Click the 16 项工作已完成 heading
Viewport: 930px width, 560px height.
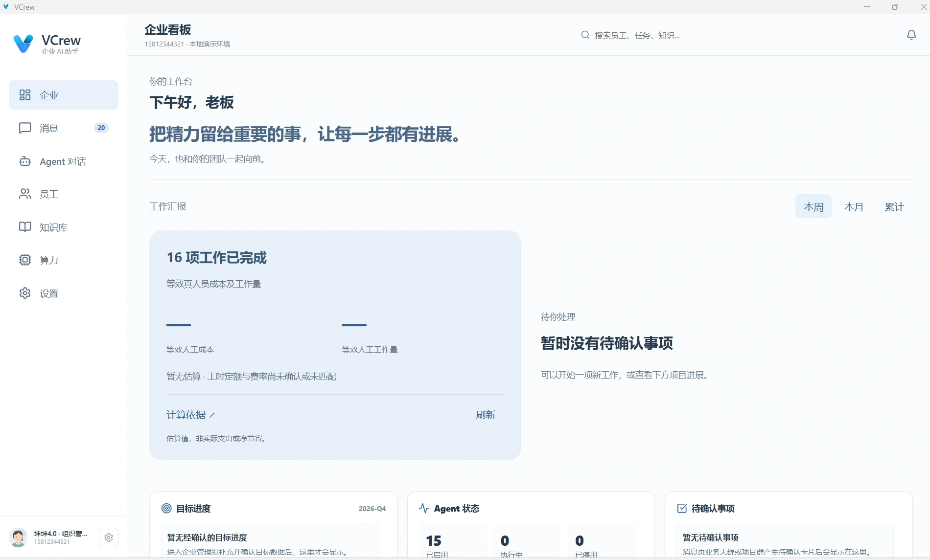point(216,258)
